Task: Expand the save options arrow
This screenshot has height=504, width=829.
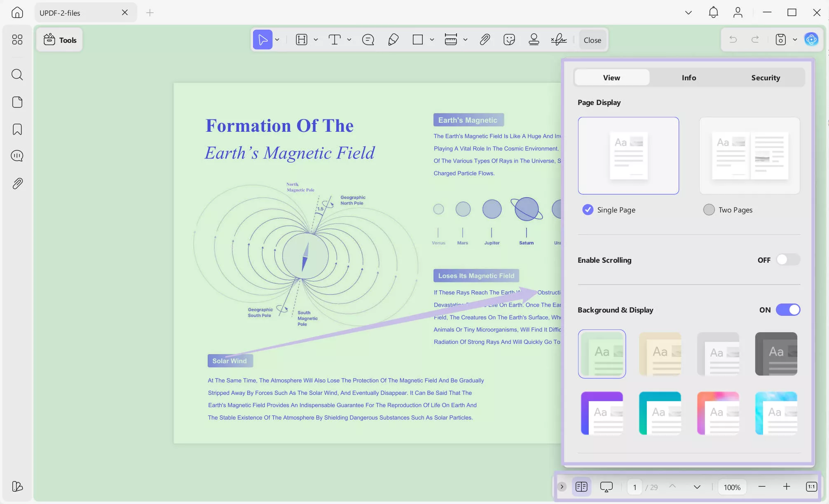Action: tap(795, 40)
